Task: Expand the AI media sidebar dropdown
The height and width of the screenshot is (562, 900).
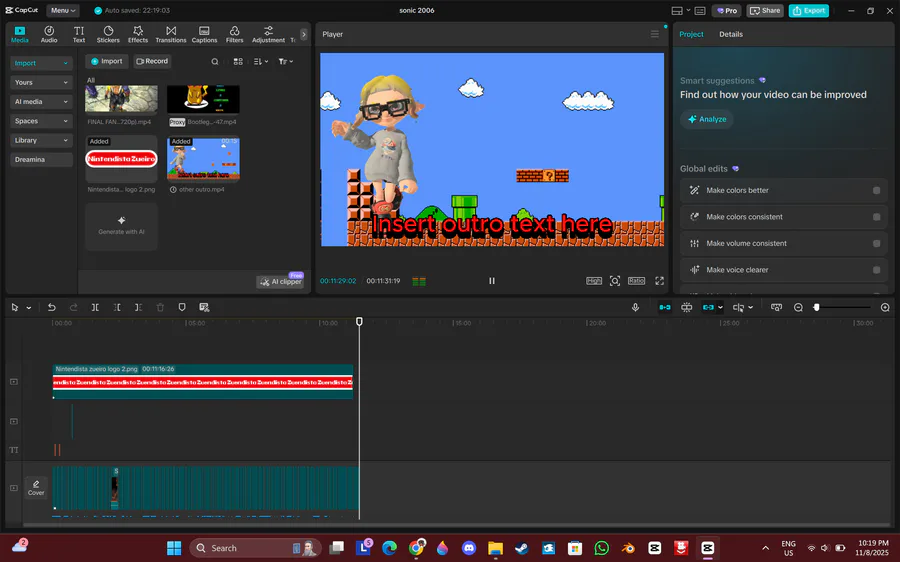Action: point(41,102)
